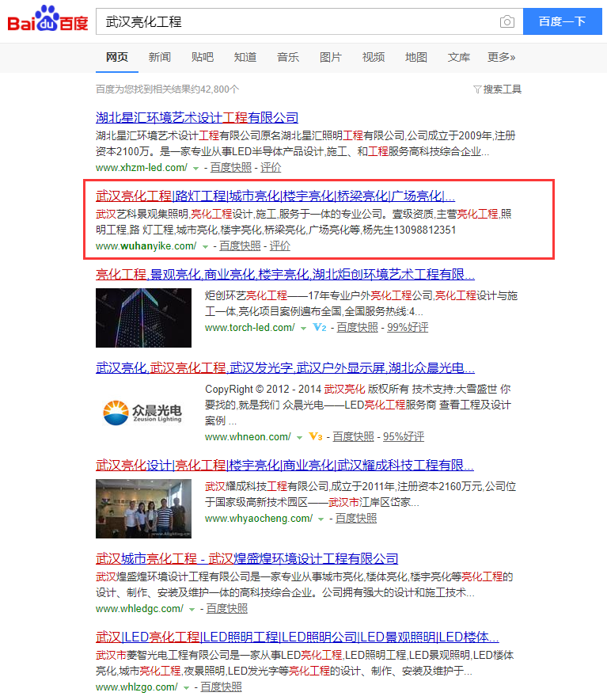Open the 更多» menu

(x=501, y=57)
